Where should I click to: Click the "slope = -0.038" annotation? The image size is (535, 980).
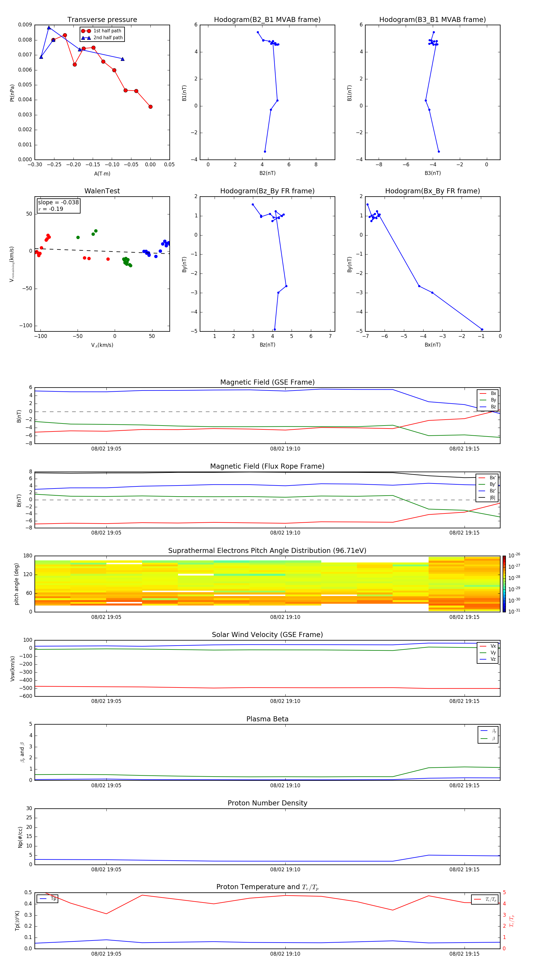pyautogui.click(x=58, y=203)
